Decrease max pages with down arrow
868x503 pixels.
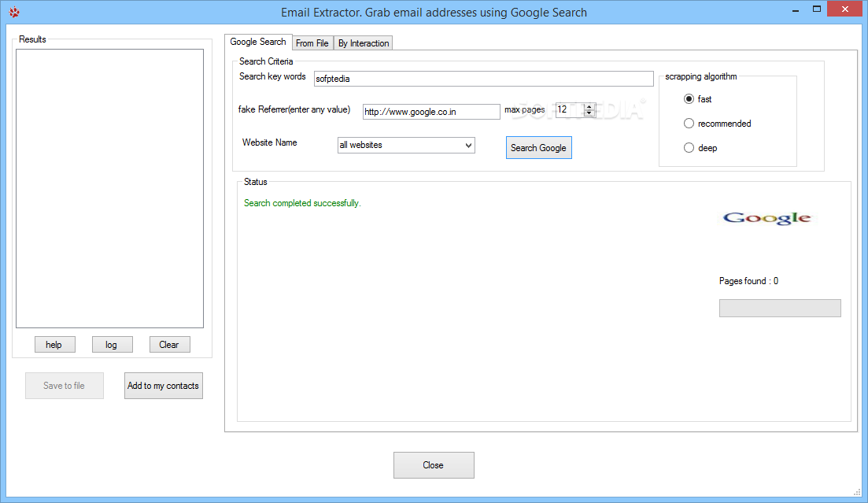[x=589, y=113]
